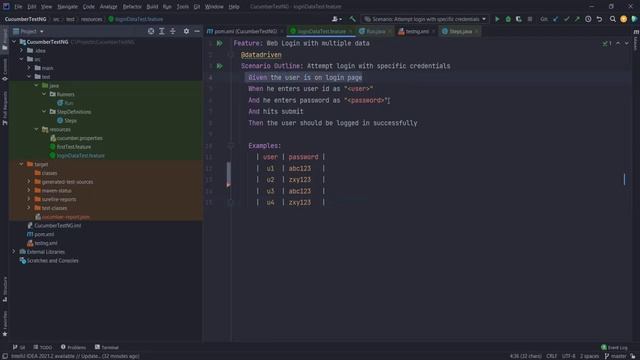Collapse the target folder
640x360 pixels.
pyautogui.click(x=22, y=164)
